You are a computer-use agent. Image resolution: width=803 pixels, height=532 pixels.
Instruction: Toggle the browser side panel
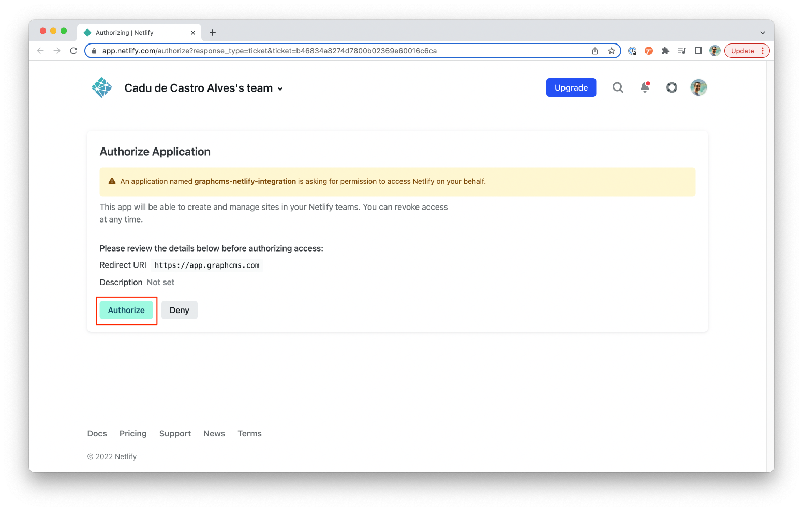click(698, 51)
